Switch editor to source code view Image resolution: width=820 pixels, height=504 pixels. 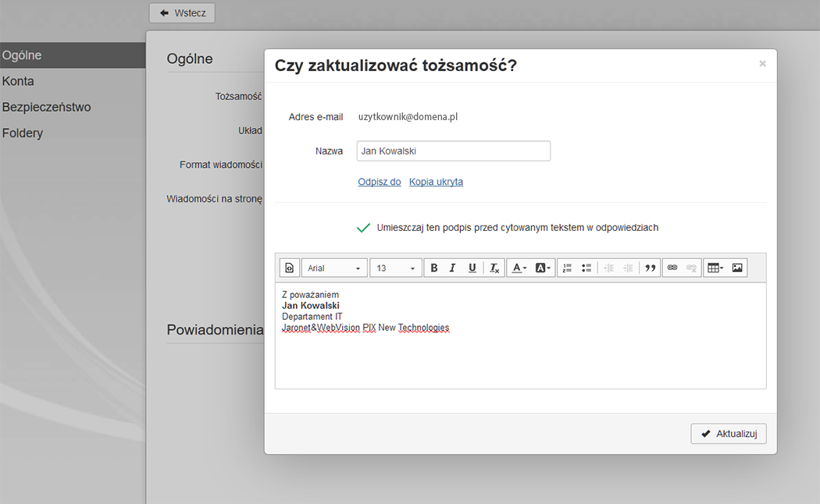(x=289, y=268)
